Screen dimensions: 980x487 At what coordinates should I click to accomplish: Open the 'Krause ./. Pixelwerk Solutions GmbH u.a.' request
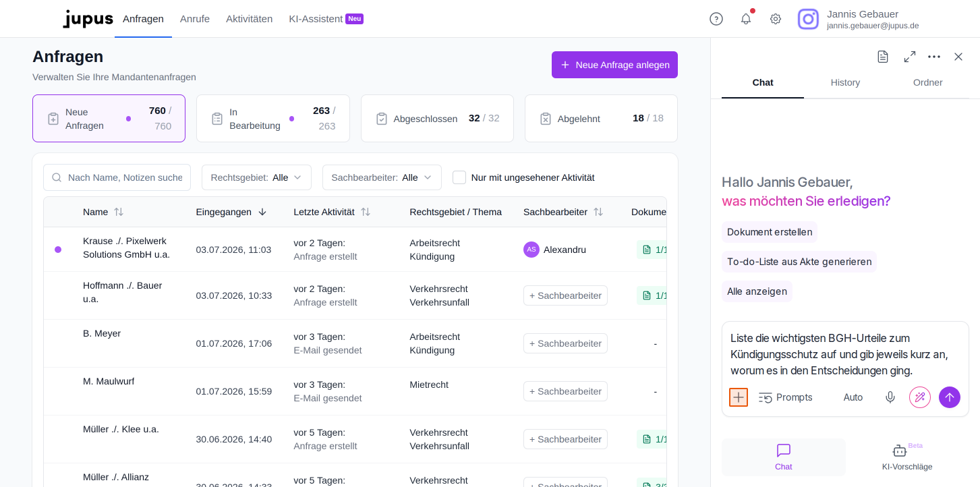[126, 248]
